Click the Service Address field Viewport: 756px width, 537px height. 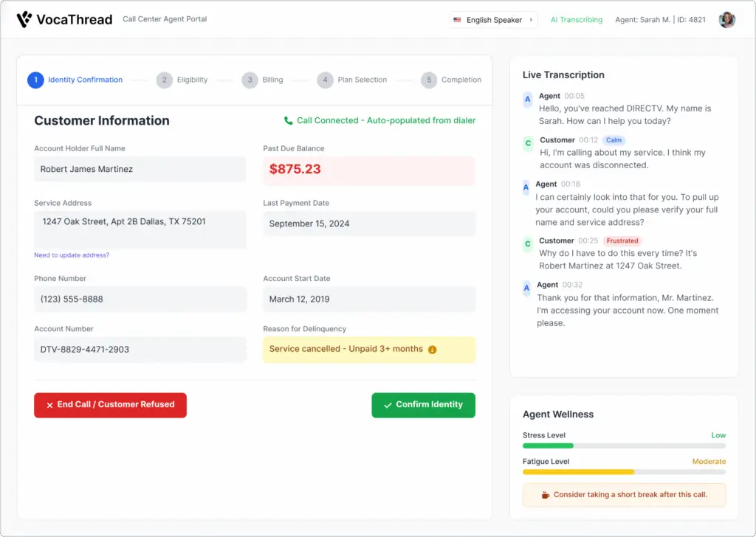click(x=140, y=229)
